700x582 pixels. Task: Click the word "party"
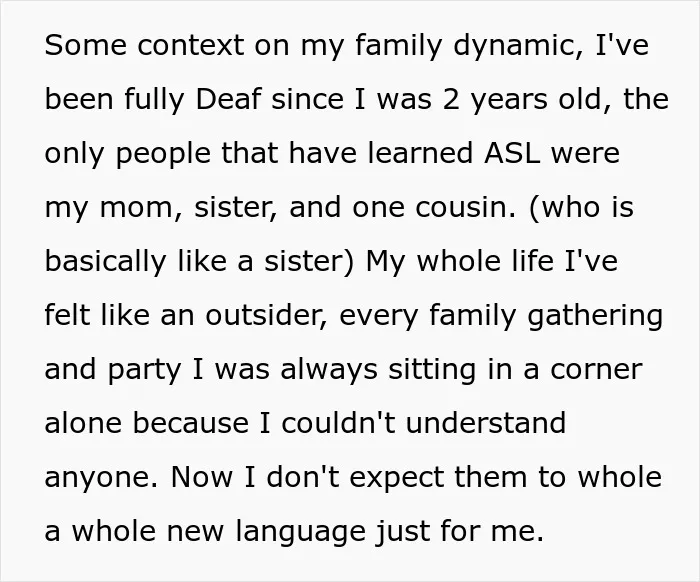pyautogui.click(x=144, y=370)
